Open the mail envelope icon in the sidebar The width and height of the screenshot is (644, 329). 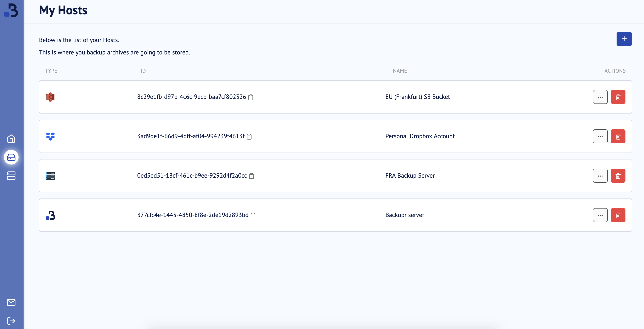[11, 302]
